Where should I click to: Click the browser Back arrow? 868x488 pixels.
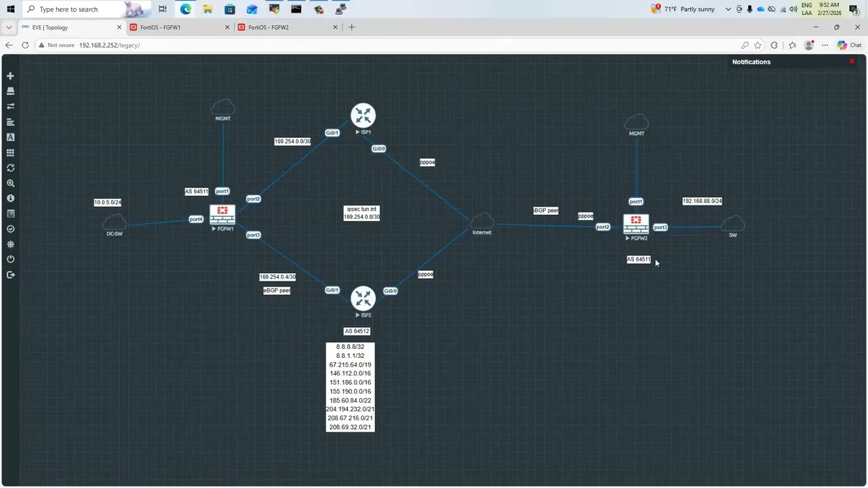pyautogui.click(x=9, y=45)
